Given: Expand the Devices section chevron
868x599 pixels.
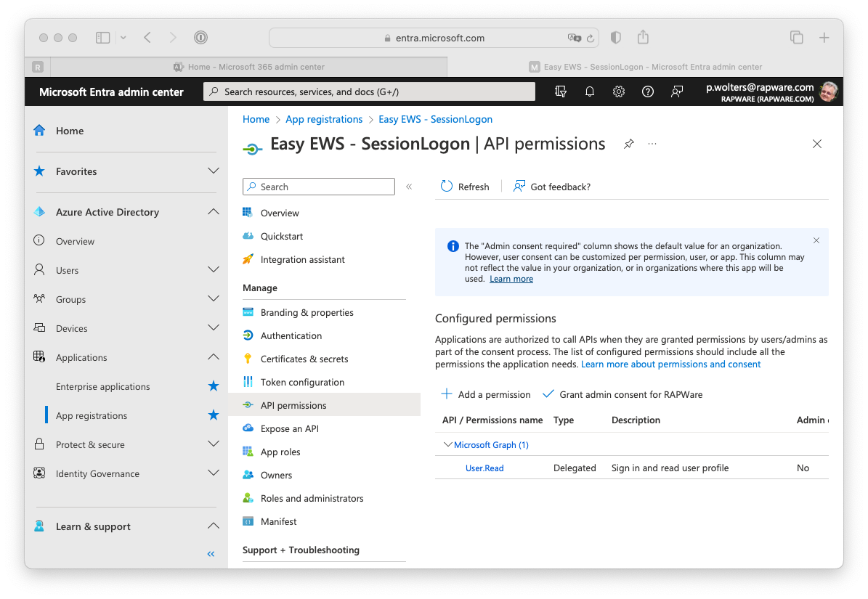Looking at the screenshot, I should coord(213,328).
